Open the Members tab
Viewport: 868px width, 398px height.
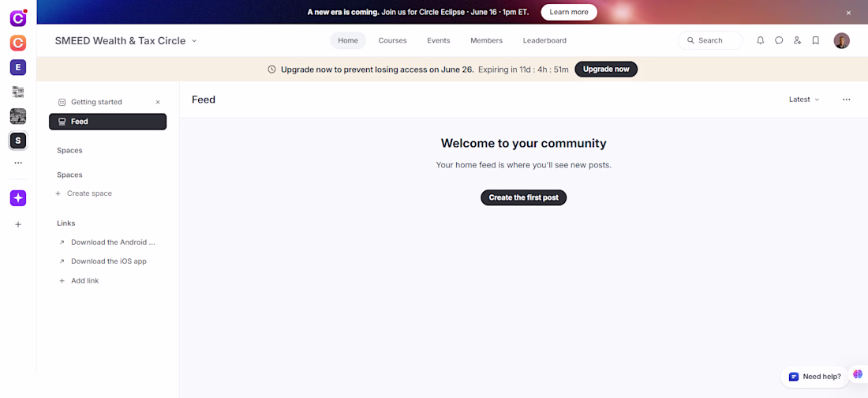(x=487, y=40)
